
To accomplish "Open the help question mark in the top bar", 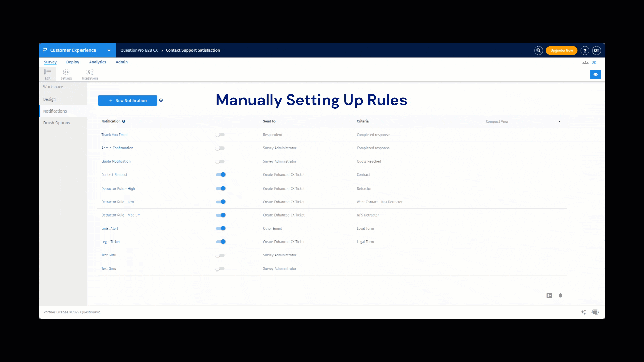I will [585, 50].
